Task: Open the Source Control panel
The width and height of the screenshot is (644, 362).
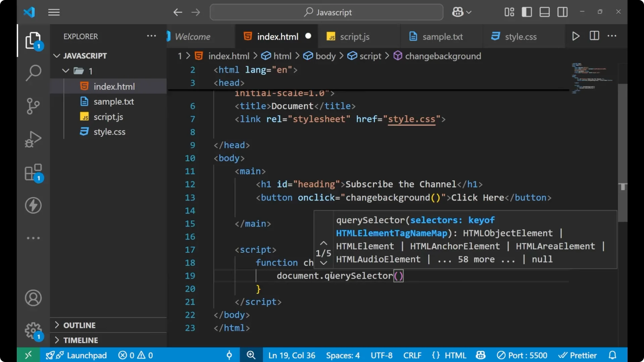Action: point(33,106)
